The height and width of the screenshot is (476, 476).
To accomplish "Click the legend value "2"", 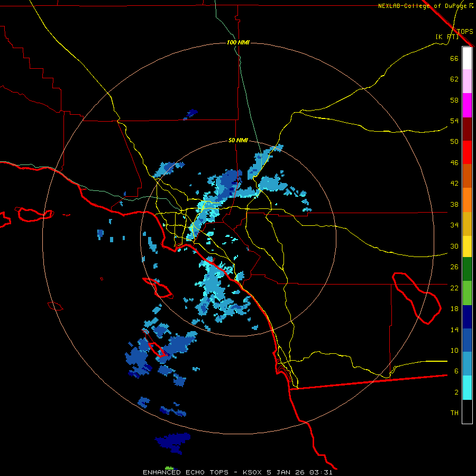I will 456,392.
